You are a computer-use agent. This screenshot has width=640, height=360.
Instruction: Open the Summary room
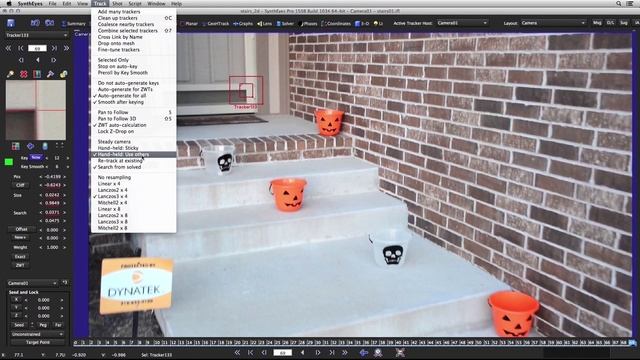click(x=74, y=24)
